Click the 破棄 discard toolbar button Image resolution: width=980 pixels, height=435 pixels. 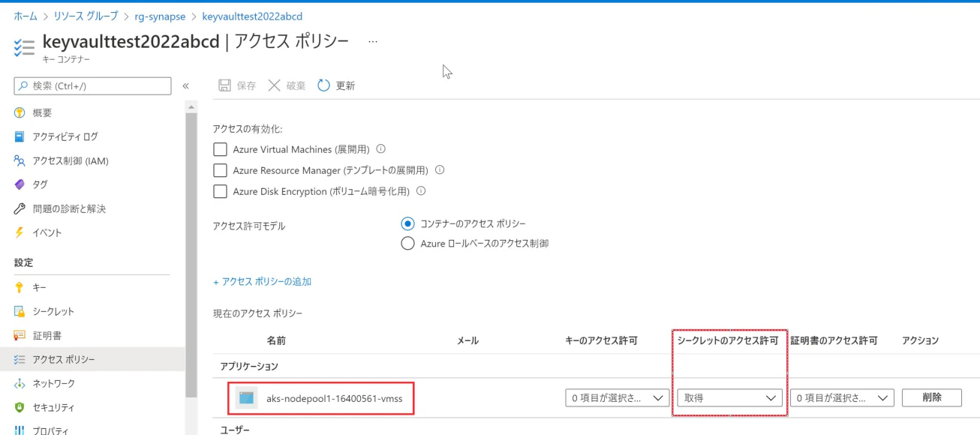287,85
